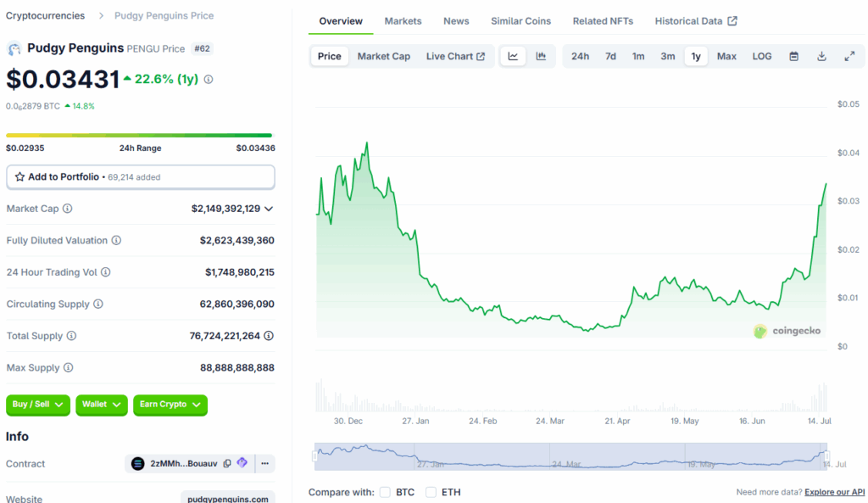868x503 pixels.
Task: Select 1m chart timeframe
Action: coord(638,56)
